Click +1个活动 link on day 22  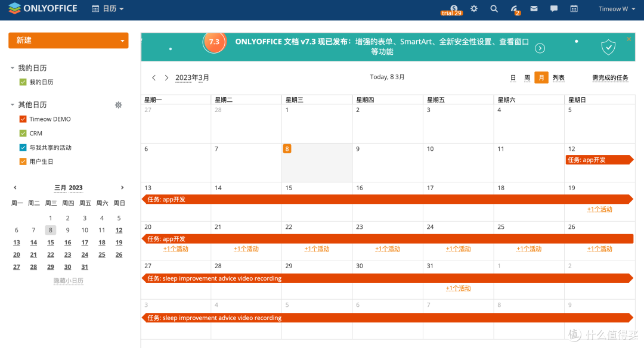pyautogui.click(x=317, y=248)
